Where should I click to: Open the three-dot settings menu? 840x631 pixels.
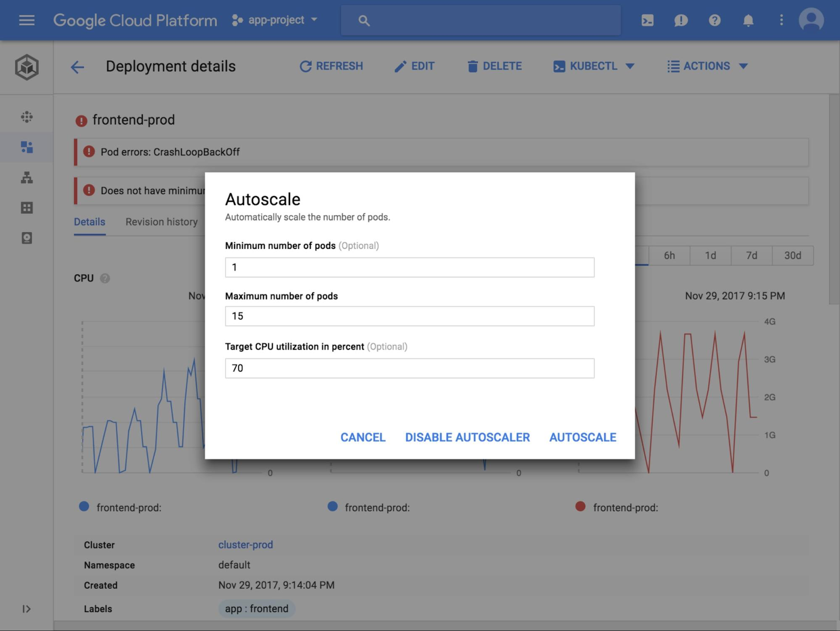pyautogui.click(x=781, y=20)
